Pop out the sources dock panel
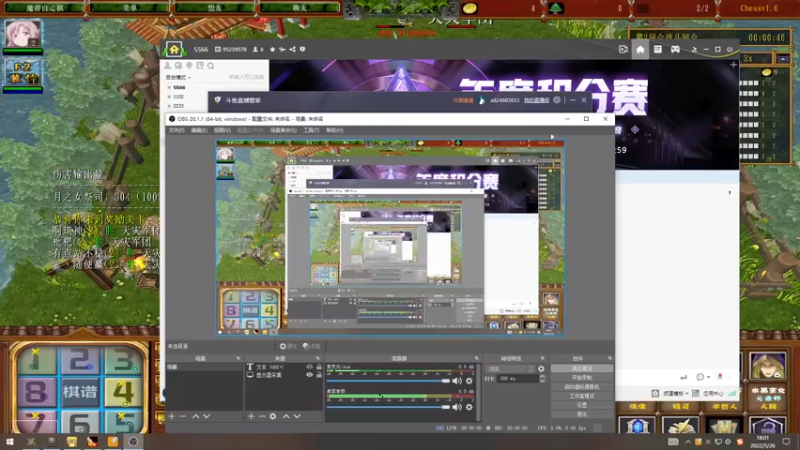The height and width of the screenshot is (450, 800). click(318, 359)
